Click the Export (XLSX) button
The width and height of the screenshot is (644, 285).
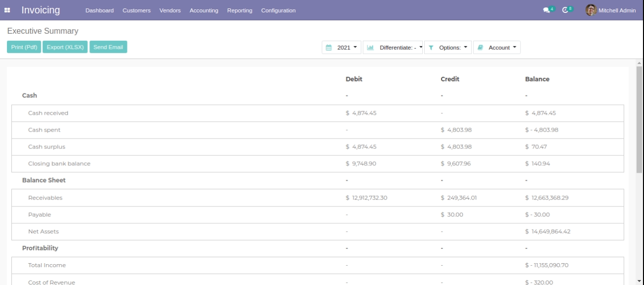tap(65, 47)
